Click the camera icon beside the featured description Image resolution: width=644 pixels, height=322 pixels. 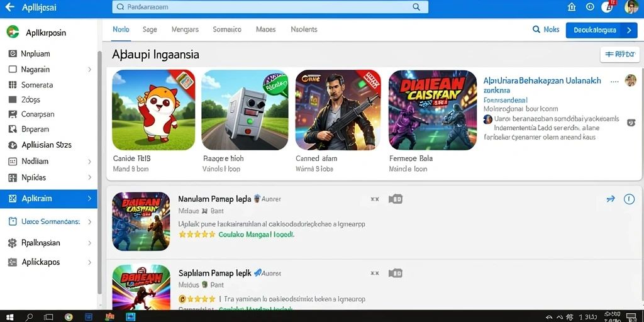pyautogui.click(x=631, y=122)
